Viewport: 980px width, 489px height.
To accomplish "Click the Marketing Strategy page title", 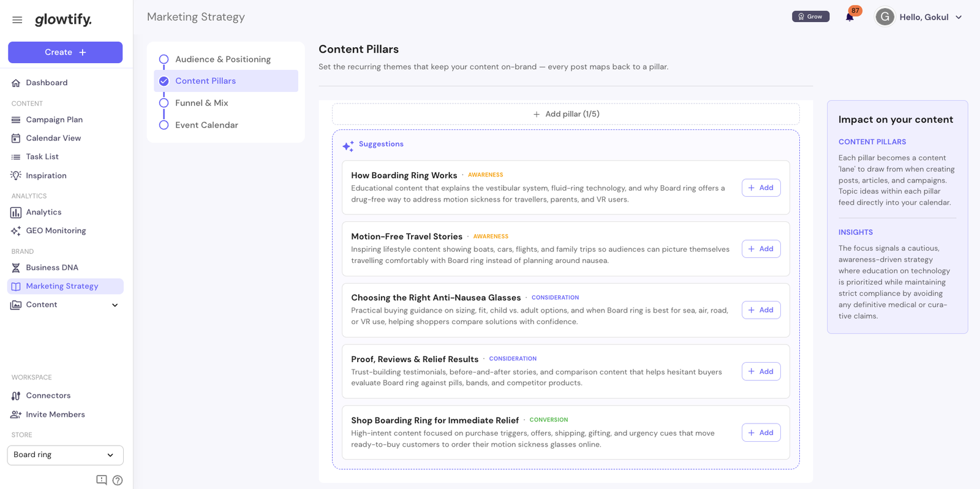I will 196,17.
